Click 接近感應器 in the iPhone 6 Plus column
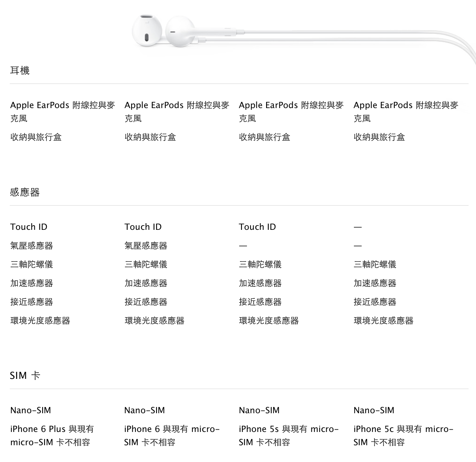476x462 pixels. click(32, 302)
